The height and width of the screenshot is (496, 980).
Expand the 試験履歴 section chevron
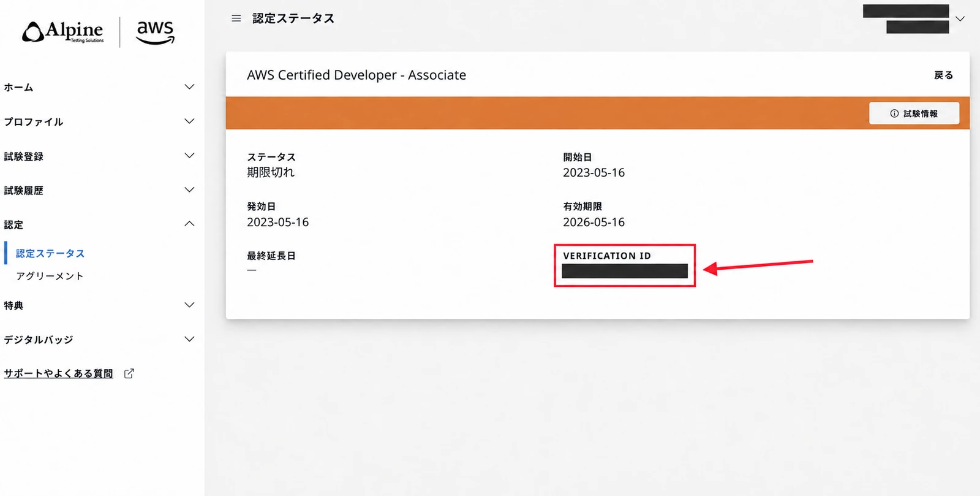(x=190, y=190)
